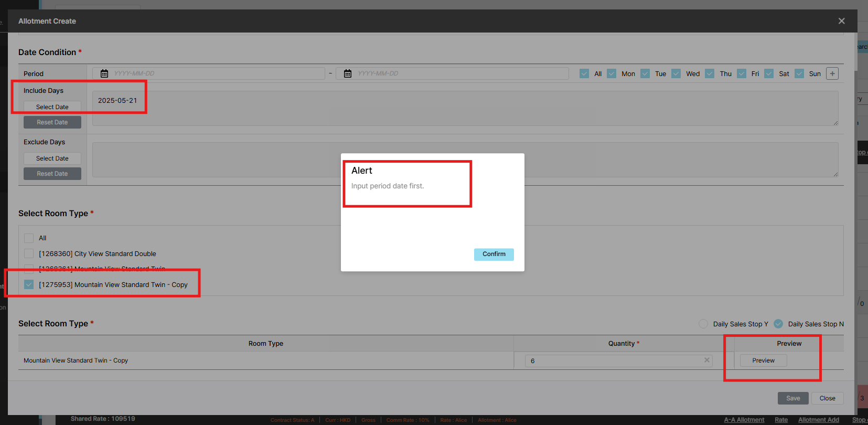Tick the City View Standard Double checkbox

point(29,254)
